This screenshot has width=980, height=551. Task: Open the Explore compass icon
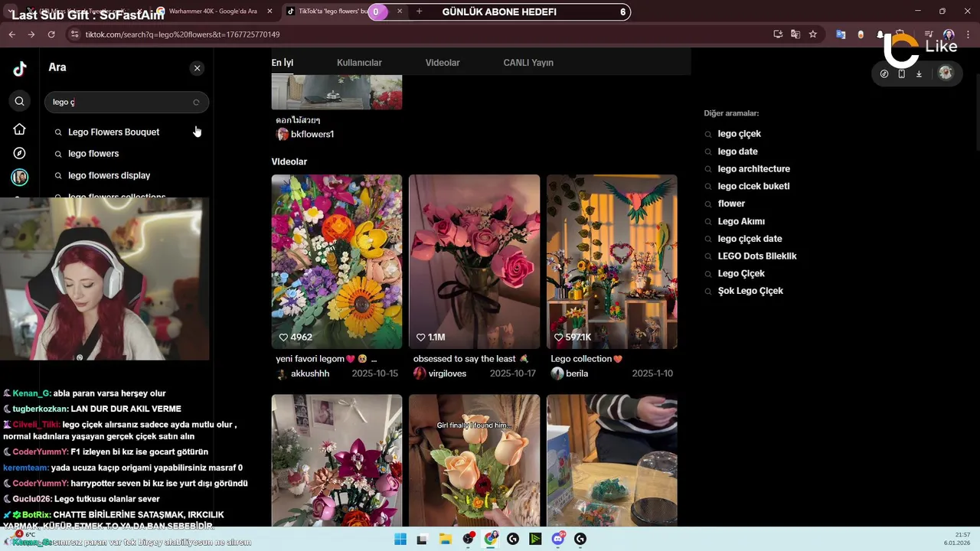coord(20,154)
